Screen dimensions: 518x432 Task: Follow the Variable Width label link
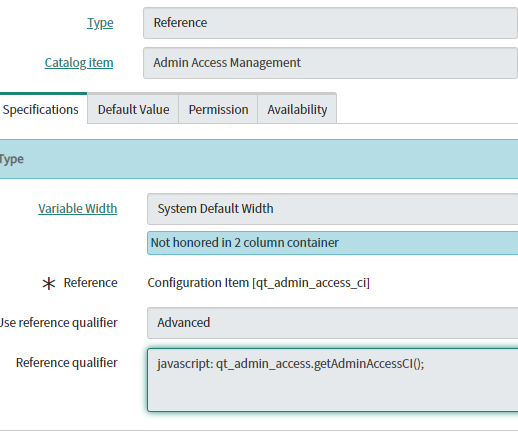click(78, 209)
